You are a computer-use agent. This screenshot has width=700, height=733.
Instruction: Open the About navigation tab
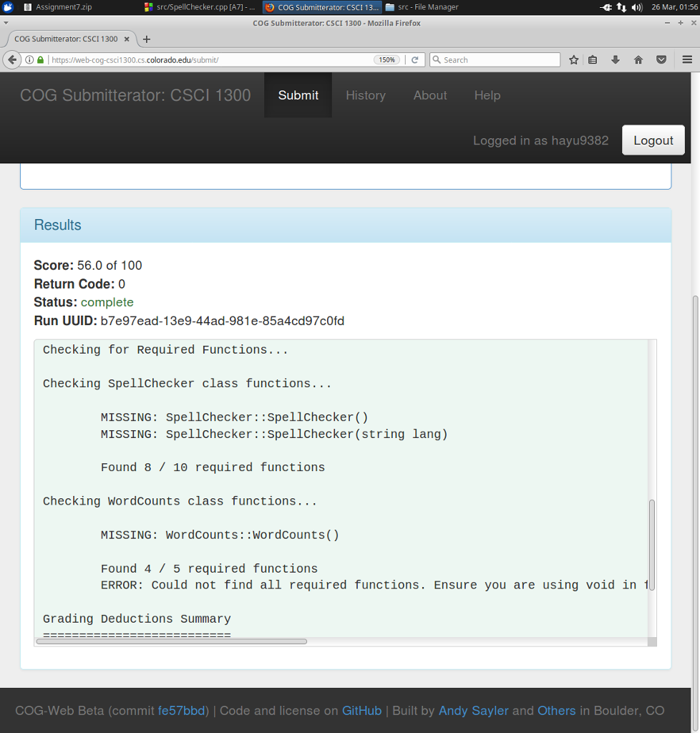point(430,95)
